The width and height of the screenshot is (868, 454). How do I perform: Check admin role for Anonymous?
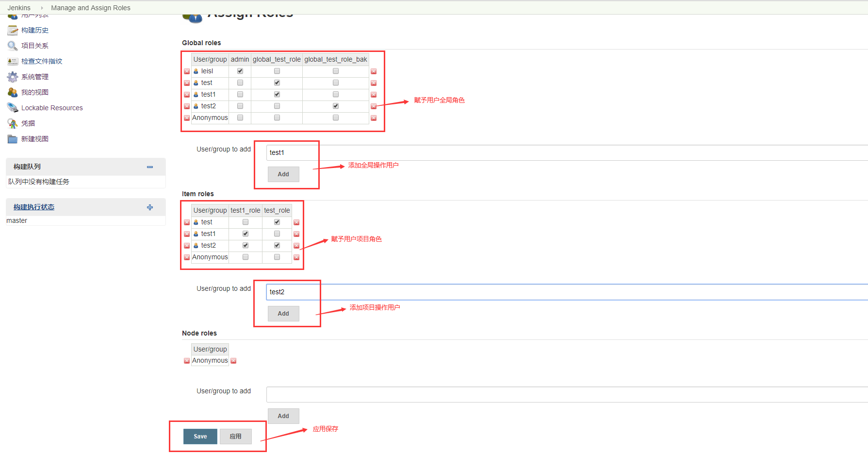click(240, 118)
